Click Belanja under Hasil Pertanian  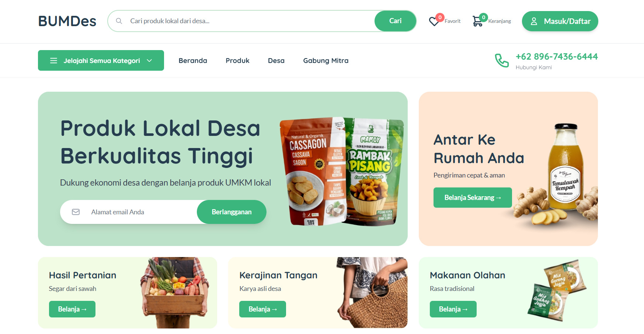pyautogui.click(x=72, y=309)
